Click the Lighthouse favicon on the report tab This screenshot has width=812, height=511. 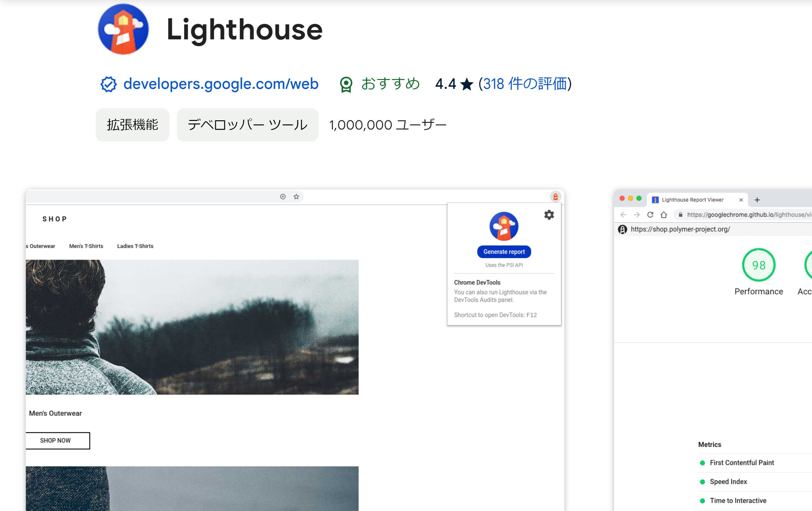tap(655, 200)
